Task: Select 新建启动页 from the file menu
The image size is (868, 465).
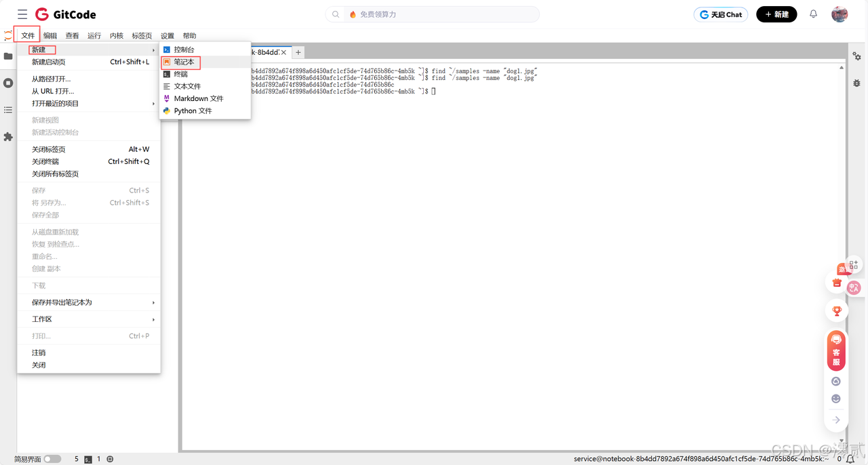Action: [89, 62]
